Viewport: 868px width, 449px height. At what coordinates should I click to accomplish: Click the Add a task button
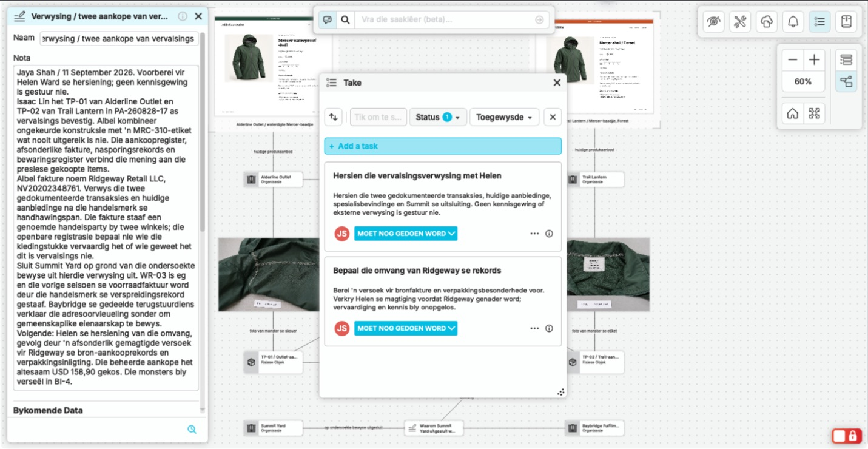[443, 146]
